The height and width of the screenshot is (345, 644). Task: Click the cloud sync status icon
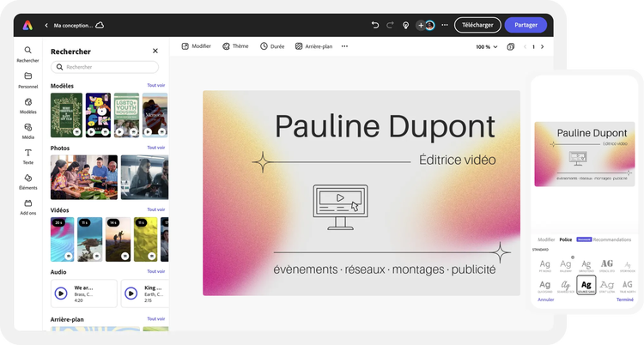click(x=100, y=25)
